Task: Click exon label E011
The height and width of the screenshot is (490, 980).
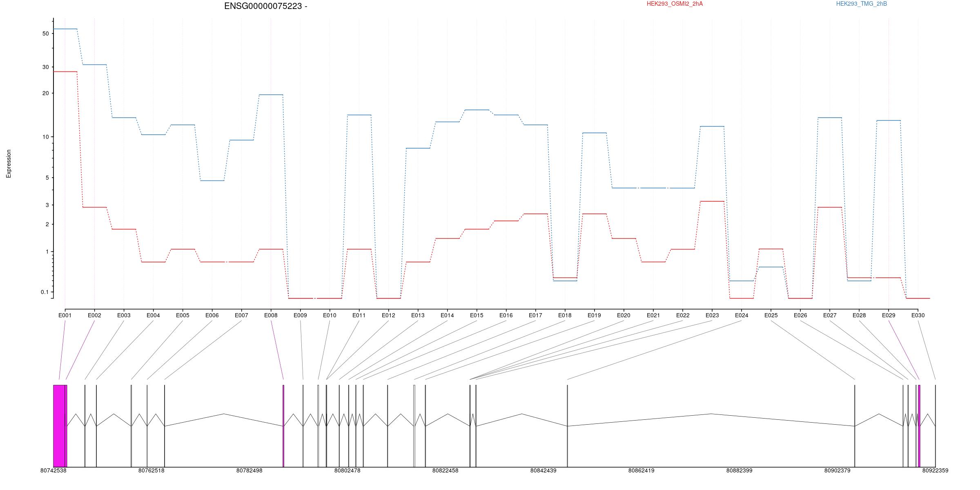Action: [359, 315]
